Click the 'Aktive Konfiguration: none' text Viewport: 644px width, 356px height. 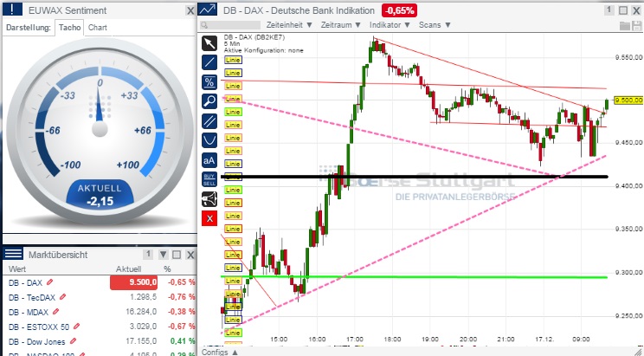click(x=264, y=50)
